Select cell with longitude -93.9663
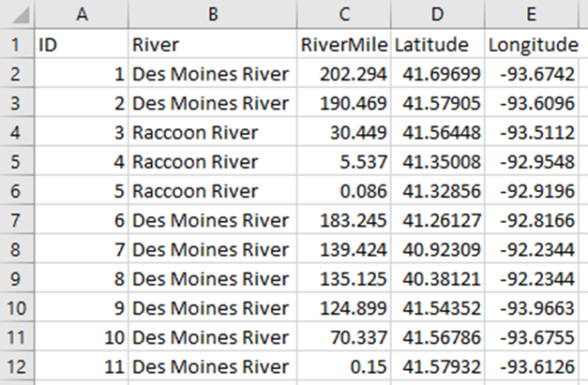This screenshot has width=588, height=385. tap(532, 308)
